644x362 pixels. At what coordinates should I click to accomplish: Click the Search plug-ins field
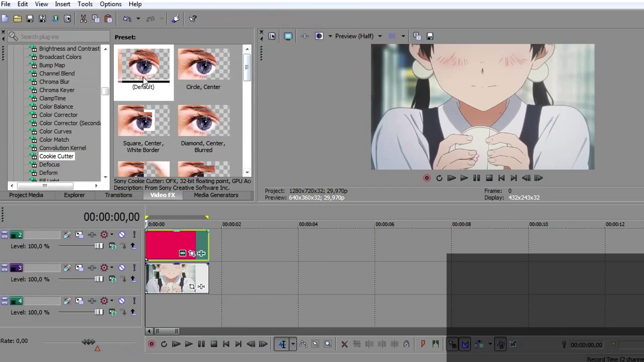[58, 37]
